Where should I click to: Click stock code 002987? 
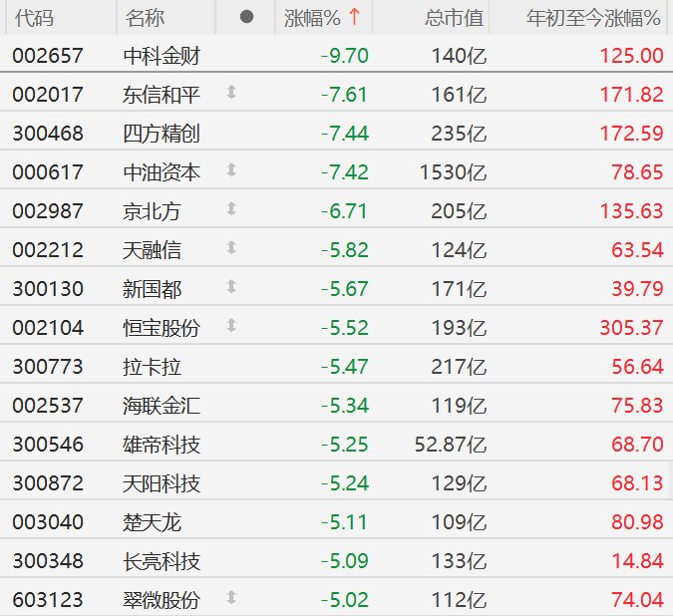48,211
